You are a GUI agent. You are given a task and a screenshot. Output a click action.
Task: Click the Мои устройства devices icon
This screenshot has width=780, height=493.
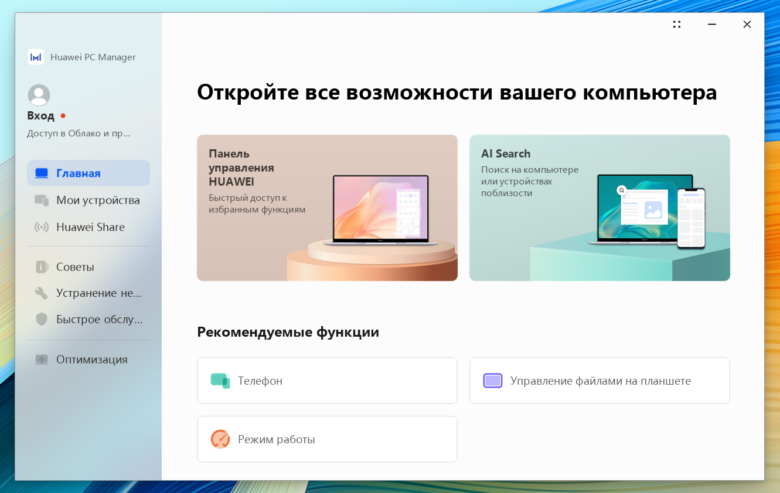coord(42,200)
